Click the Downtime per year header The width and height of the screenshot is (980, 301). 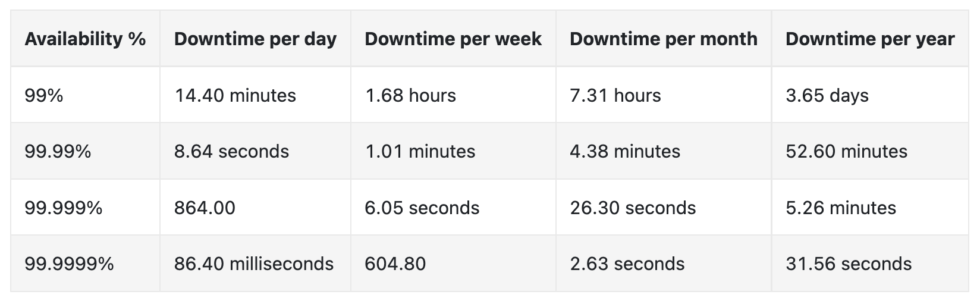click(870, 39)
